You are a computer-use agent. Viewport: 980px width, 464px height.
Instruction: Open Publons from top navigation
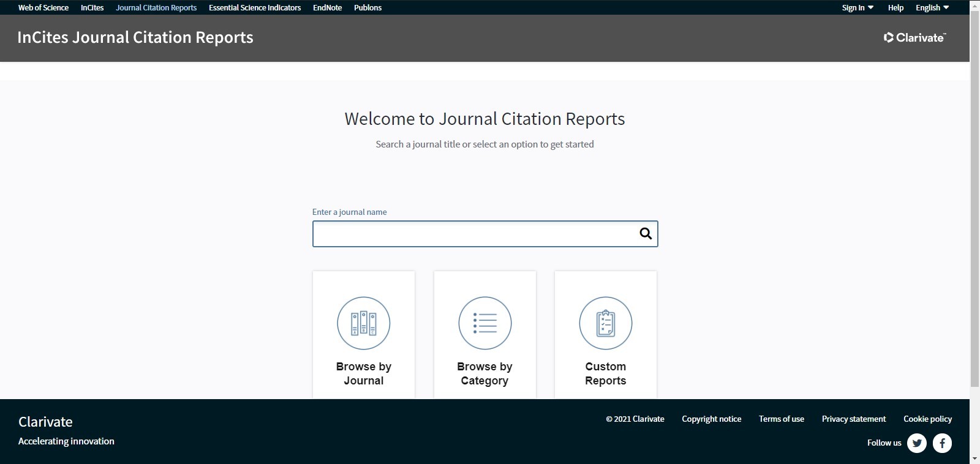[367, 7]
